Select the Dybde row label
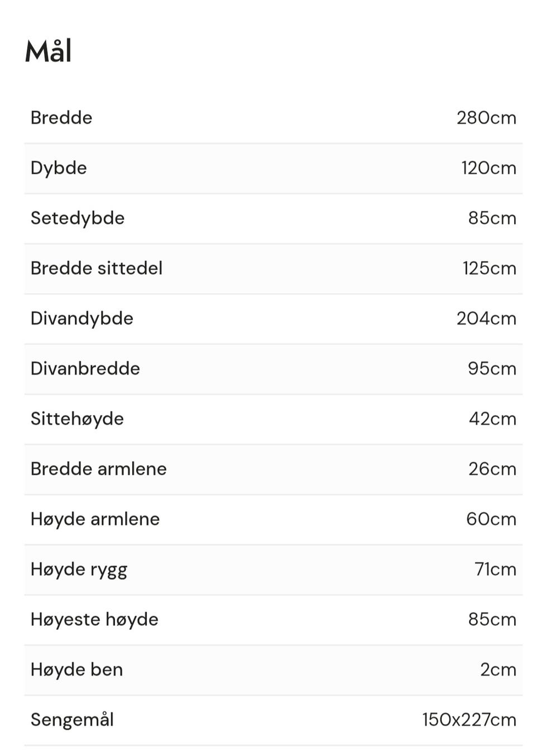Viewport: 536px width, 756px height. point(59,168)
